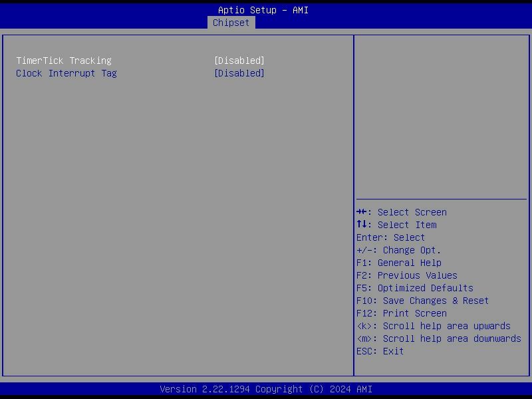The width and height of the screenshot is (532, 399).
Task: Click the F2: Previous Values line
Action: (407, 275)
